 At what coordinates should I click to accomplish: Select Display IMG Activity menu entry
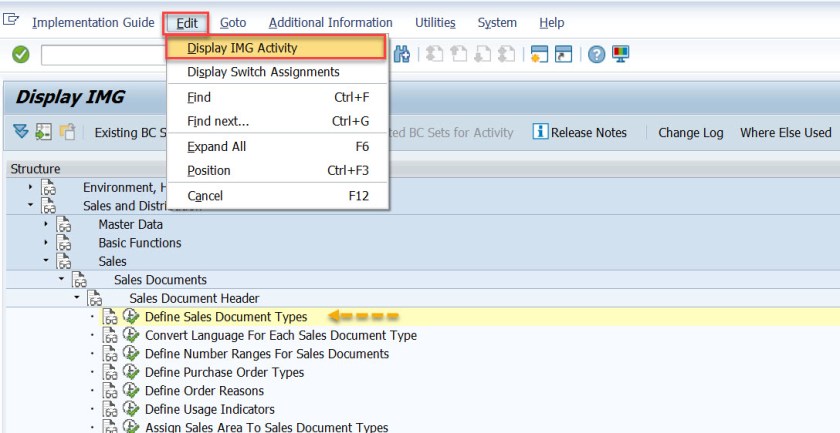click(242, 47)
